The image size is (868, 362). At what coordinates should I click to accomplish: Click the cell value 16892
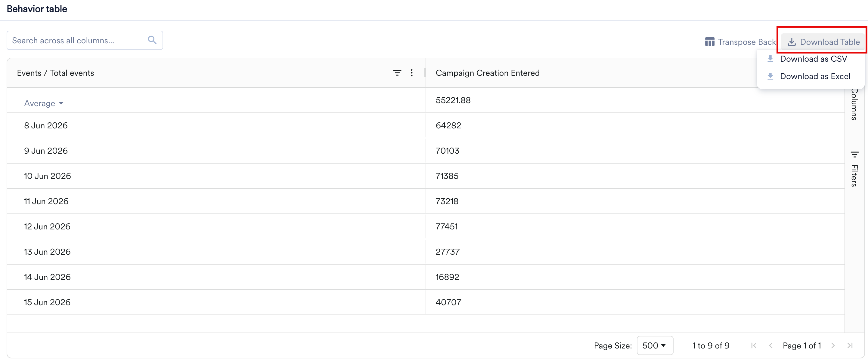tap(448, 277)
